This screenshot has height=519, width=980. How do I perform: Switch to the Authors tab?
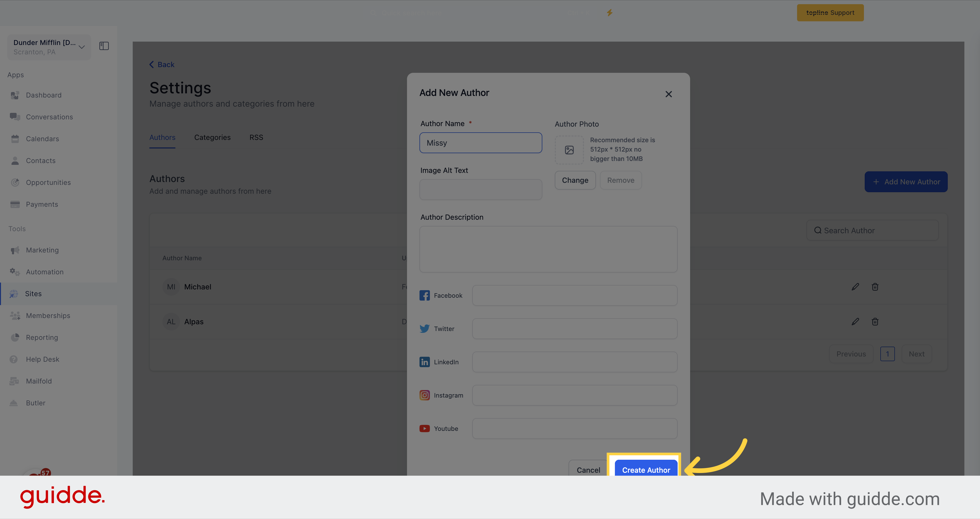point(162,137)
